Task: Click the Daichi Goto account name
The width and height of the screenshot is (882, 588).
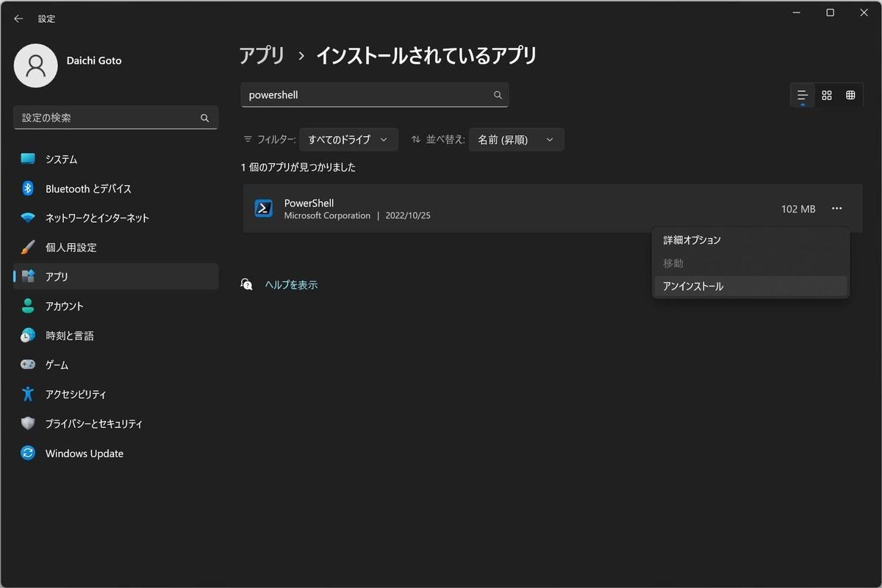Action: point(94,60)
